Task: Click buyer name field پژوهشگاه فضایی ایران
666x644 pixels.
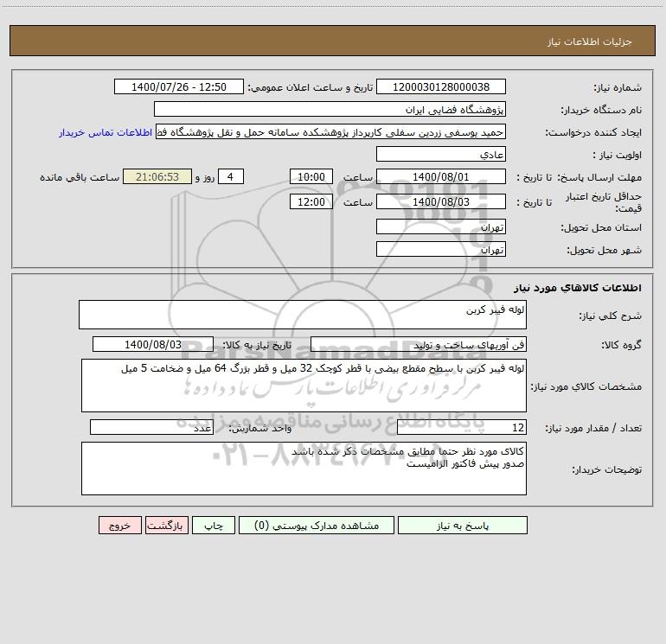Action: [330, 109]
